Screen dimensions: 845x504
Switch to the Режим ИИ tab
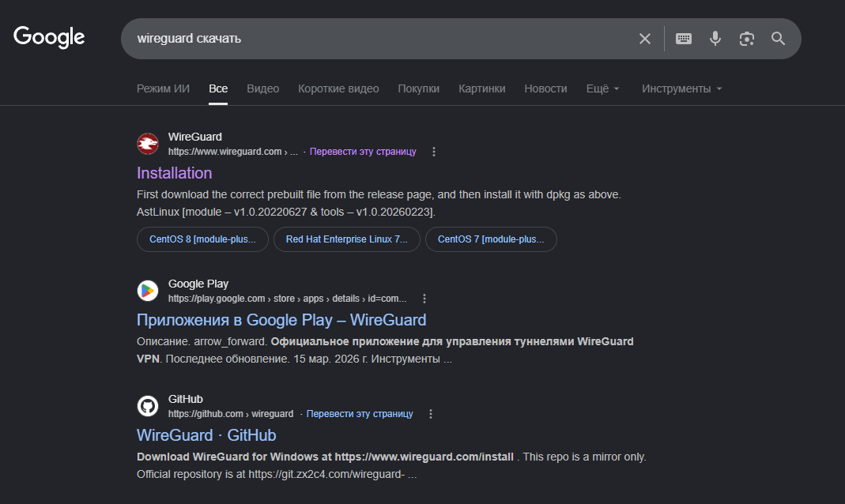[164, 88]
